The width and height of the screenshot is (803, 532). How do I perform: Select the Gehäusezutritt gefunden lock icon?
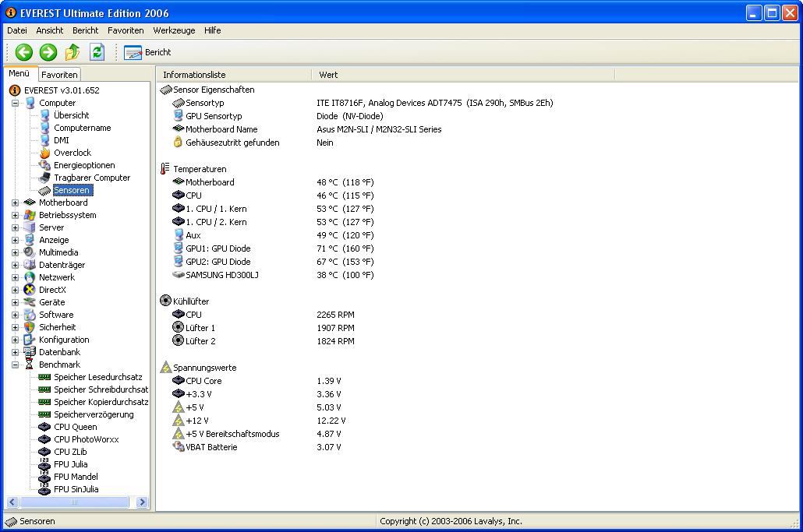(178, 143)
